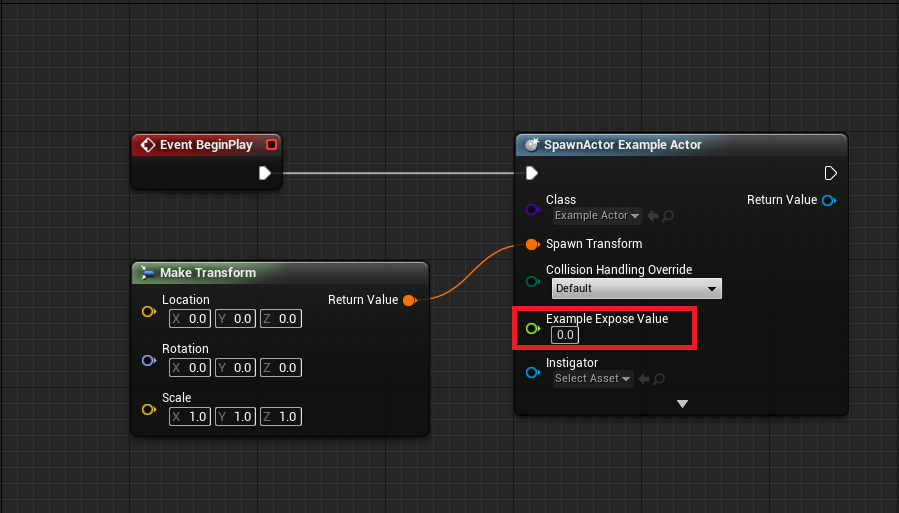Click the Scale Y value field
The image size is (899, 513).
(x=235, y=417)
